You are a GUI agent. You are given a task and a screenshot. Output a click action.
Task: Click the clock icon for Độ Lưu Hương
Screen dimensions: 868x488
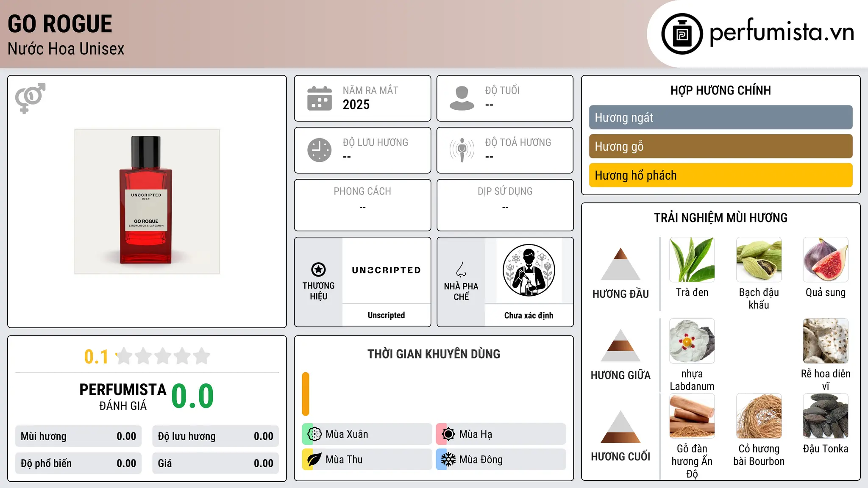pos(320,150)
